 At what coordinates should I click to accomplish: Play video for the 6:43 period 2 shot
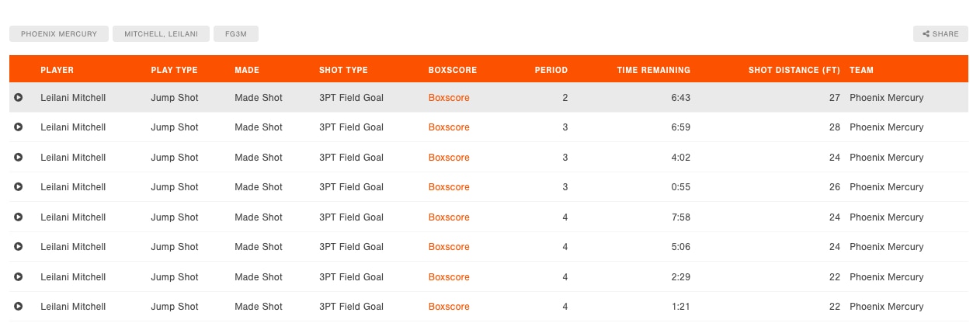[19, 98]
